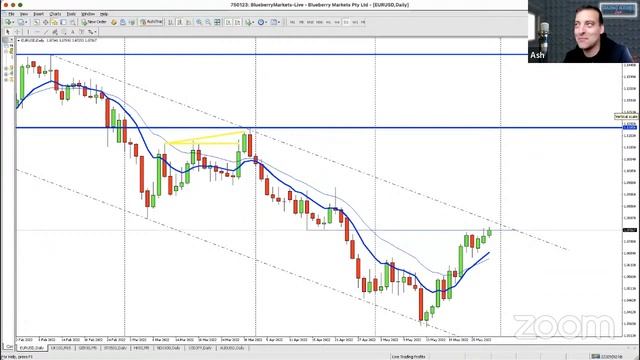
Task: Open the Help menu
Action: click(104, 14)
